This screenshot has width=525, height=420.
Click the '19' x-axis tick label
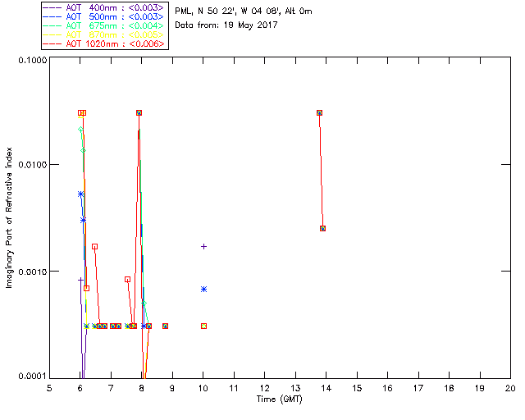pyautogui.click(x=480, y=388)
